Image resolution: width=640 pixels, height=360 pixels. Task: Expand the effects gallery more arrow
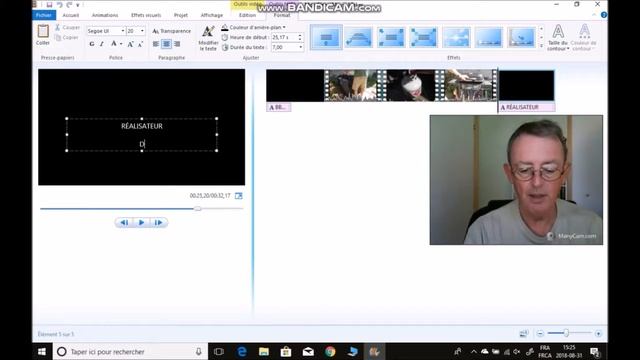click(x=542, y=46)
